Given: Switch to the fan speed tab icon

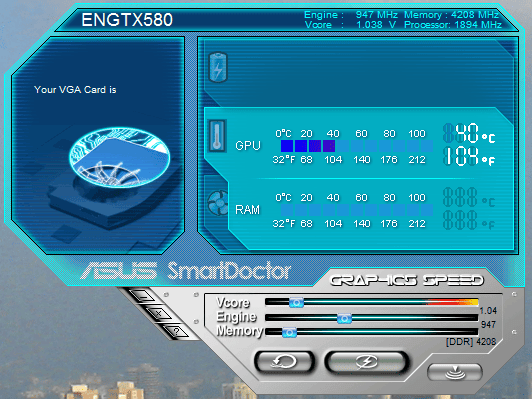Looking at the screenshot, I should pyautogui.click(x=218, y=203).
